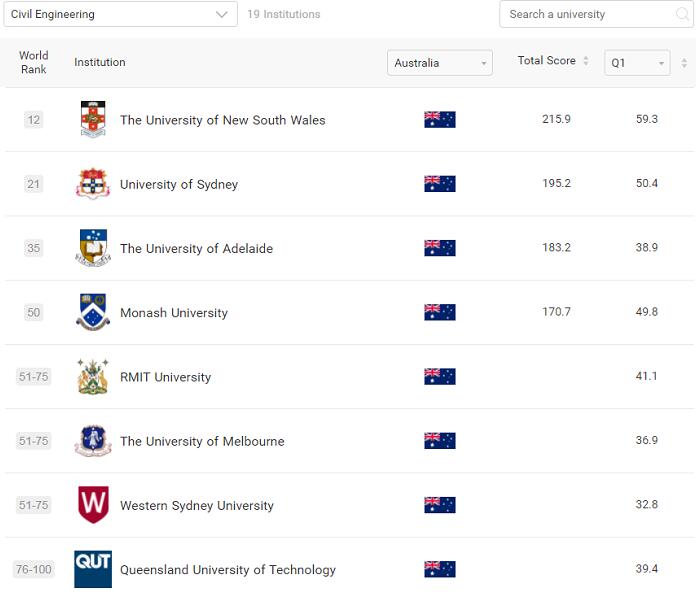Click the University of Sydney crest
The height and width of the screenshot is (600, 696).
pyautogui.click(x=93, y=184)
